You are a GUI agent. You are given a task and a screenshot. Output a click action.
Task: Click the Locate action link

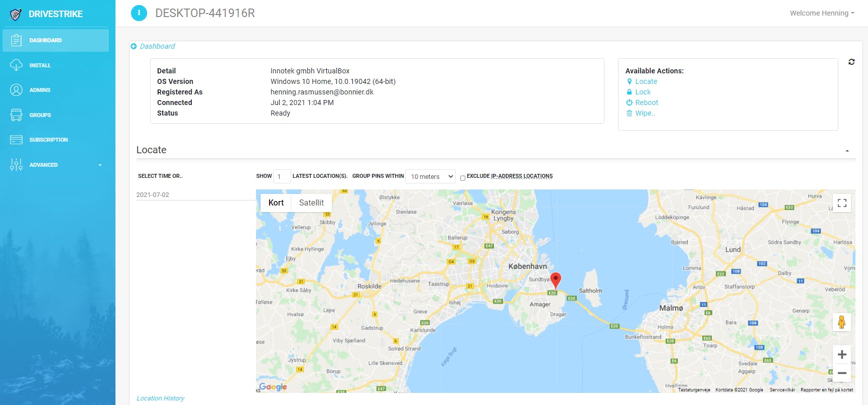coord(646,81)
